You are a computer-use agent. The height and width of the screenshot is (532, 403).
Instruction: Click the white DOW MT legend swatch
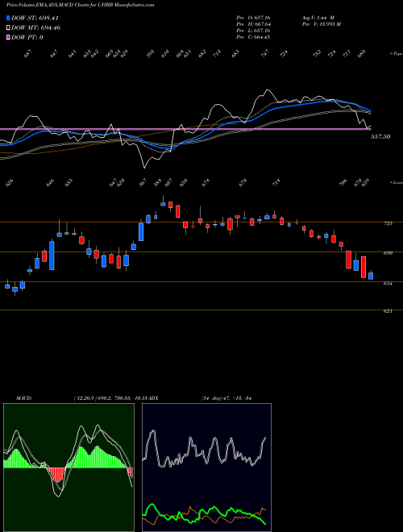[x=8, y=28]
